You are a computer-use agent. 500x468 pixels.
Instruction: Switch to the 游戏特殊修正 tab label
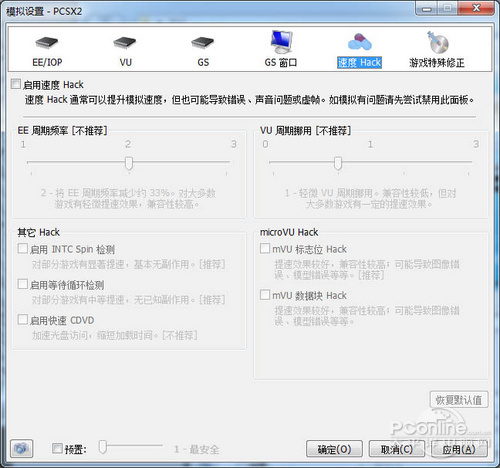437,62
